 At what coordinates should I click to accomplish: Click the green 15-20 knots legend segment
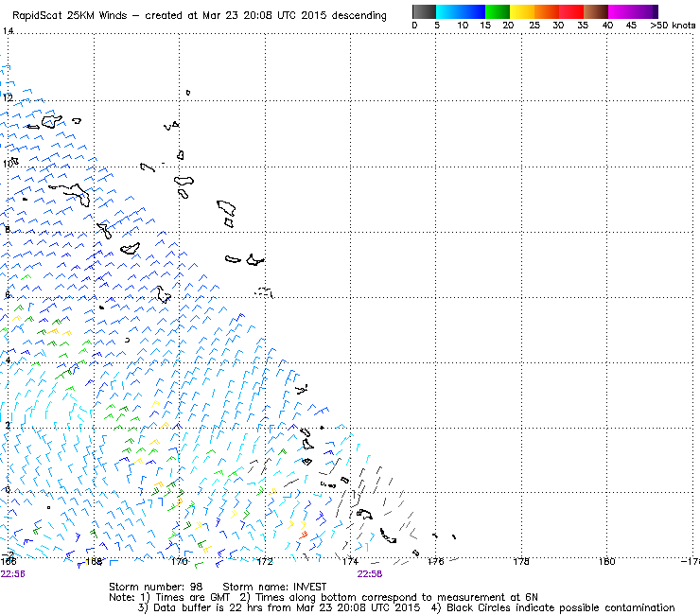coord(497,11)
